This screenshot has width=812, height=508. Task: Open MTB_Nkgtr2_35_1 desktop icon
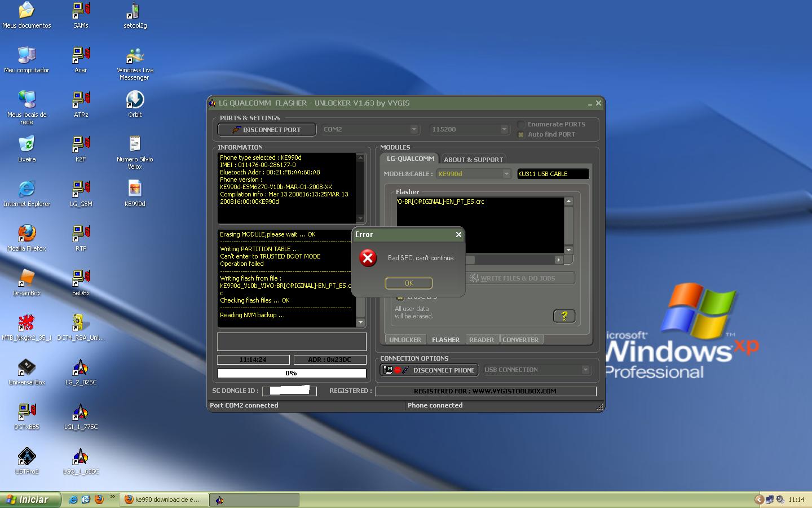pos(27,327)
